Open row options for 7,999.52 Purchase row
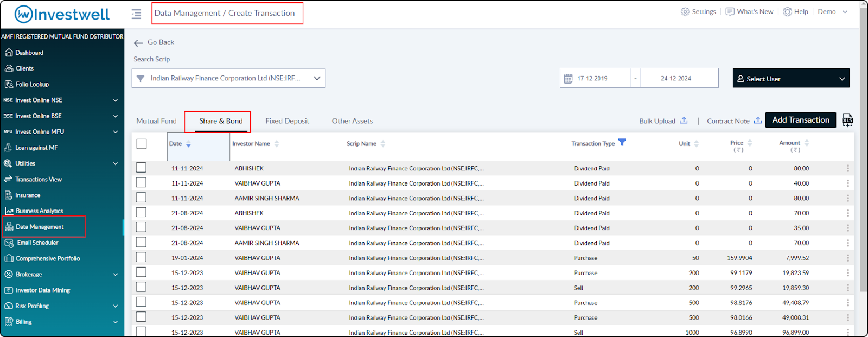 point(848,258)
